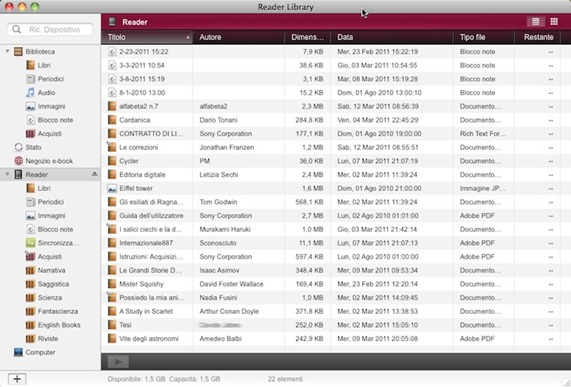Click the 3-3-2011 10:54 note row
This screenshot has height=387, width=571.
point(336,66)
